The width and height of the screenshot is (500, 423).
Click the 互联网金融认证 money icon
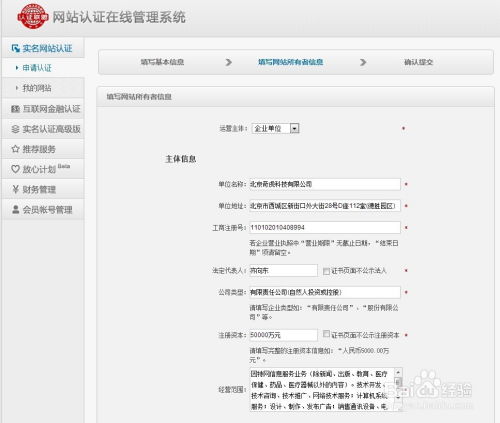point(15,109)
